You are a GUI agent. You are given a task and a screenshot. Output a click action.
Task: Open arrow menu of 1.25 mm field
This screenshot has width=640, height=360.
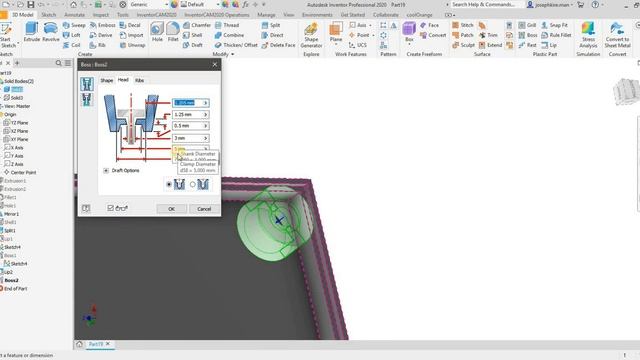[205, 115]
